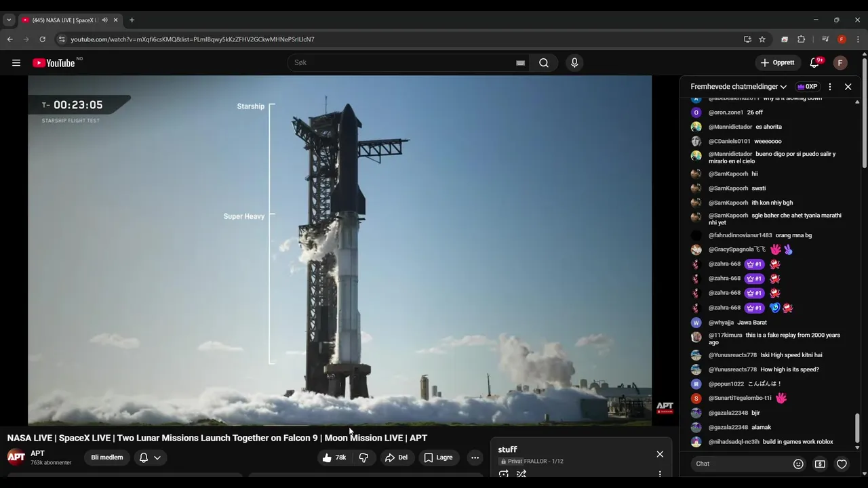Open the on-screen keyboard in the search box
The width and height of the screenshot is (868, 488).
[520, 63]
